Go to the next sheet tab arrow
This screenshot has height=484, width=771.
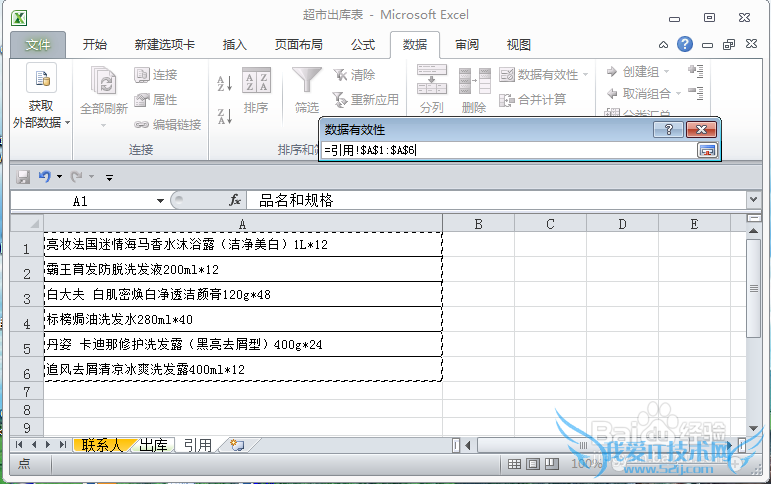(x=48, y=445)
